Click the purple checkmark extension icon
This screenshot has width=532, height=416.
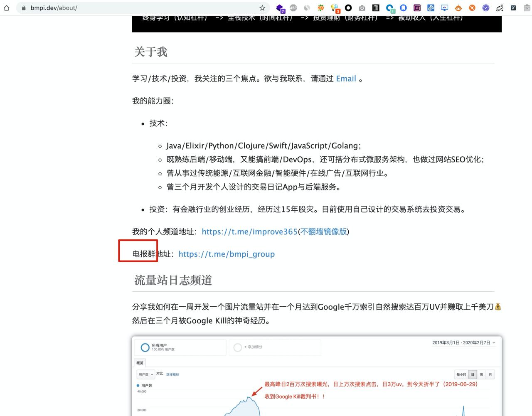[486, 8]
